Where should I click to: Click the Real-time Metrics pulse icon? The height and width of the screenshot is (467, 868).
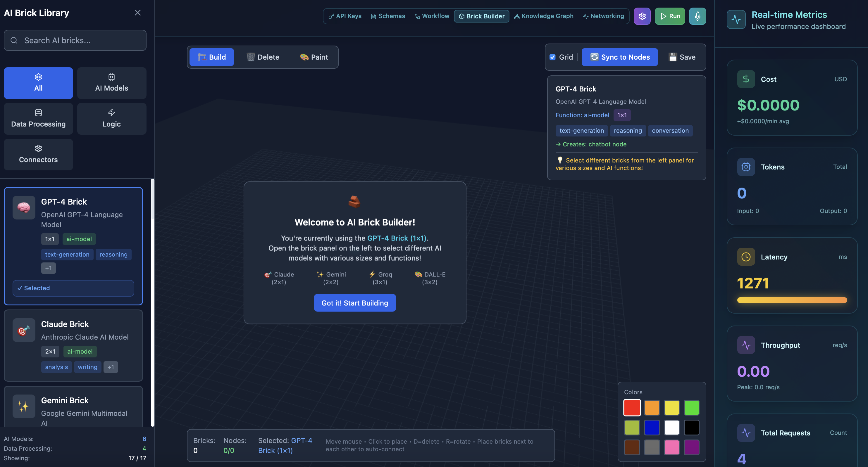(736, 20)
